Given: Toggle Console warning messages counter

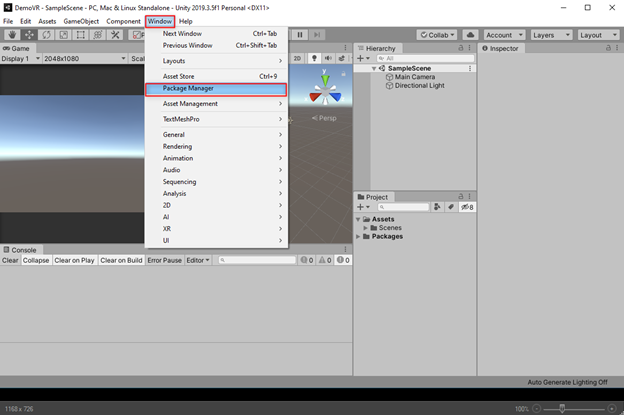Looking at the screenshot, I should (325, 260).
